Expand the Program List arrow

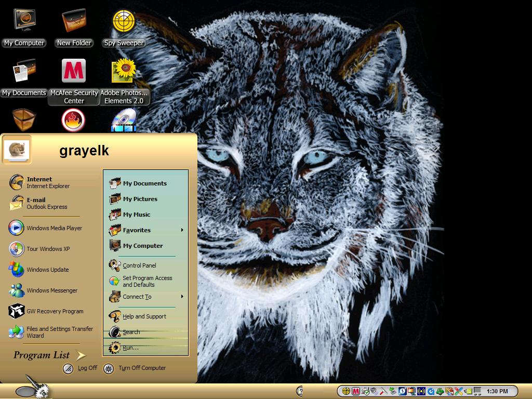point(81,355)
